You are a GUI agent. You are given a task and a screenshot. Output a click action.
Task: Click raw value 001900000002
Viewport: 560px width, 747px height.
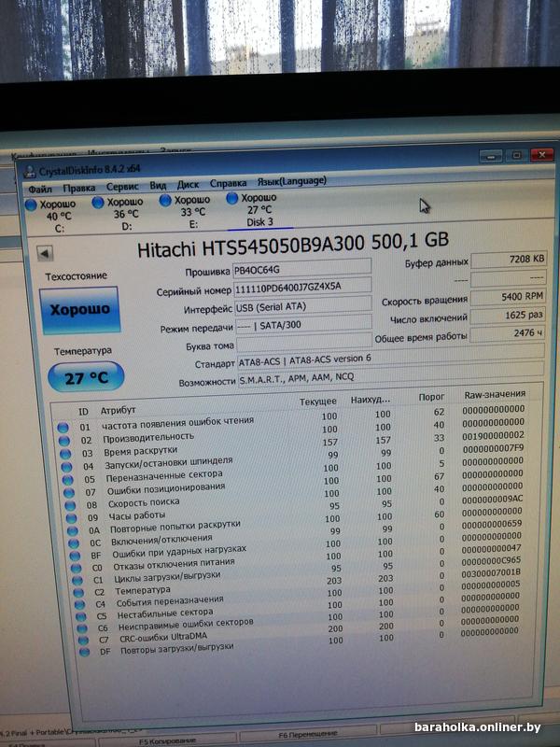[494, 435]
